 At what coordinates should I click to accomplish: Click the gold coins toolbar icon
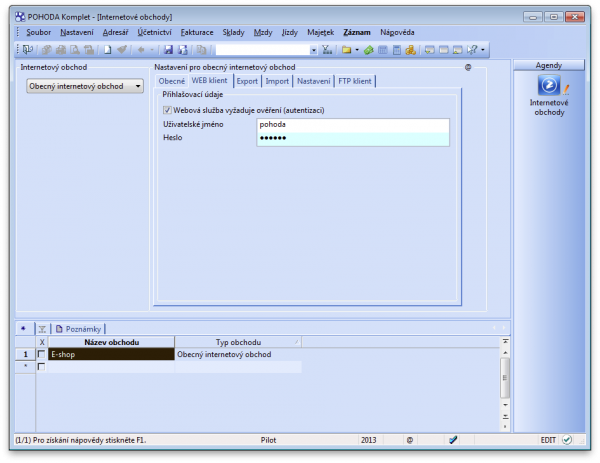[411, 50]
